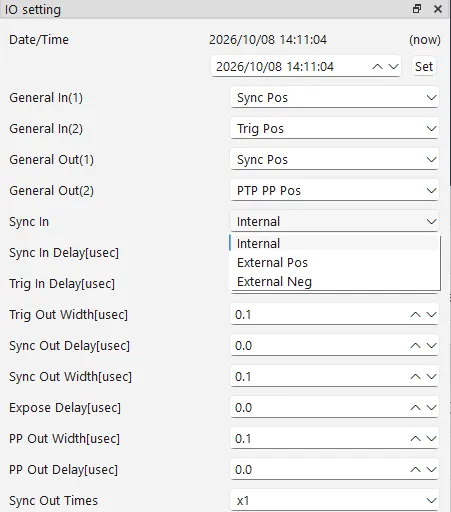Select Internal in Sync In list
The width and height of the screenshot is (451, 512).
334,243
